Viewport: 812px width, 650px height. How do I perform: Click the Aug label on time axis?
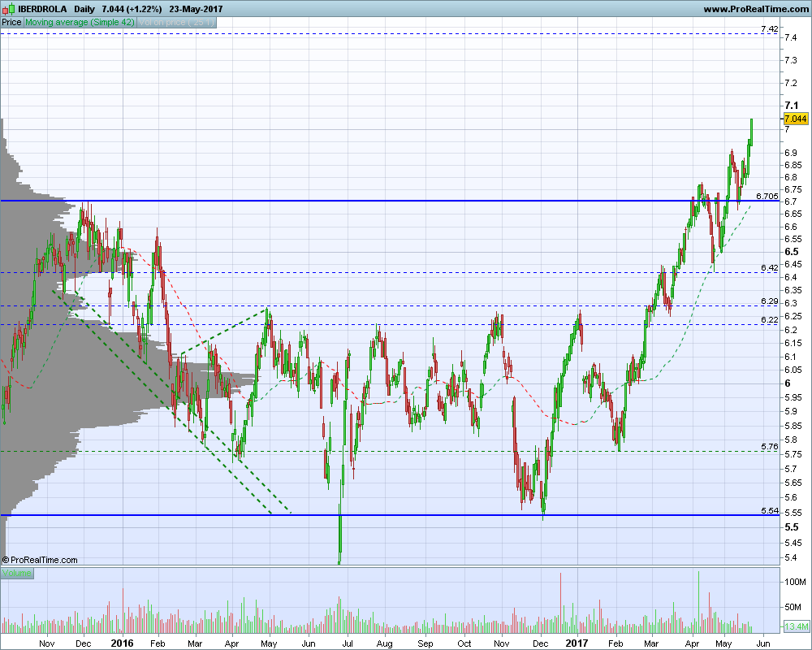point(384,643)
